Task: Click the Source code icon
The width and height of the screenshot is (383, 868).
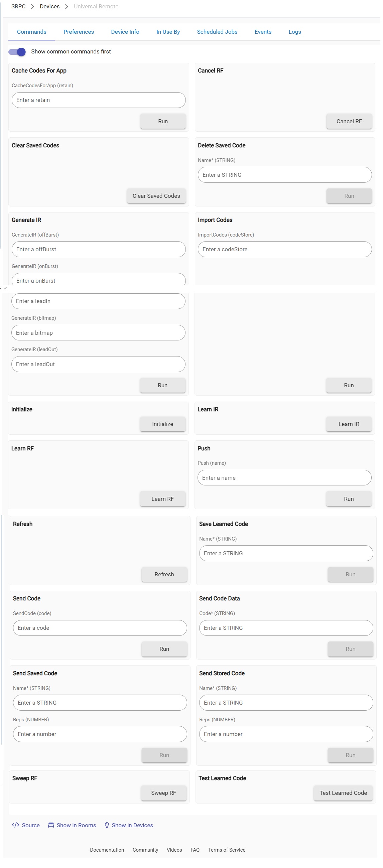Action: pyautogui.click(x=15, y=825)
